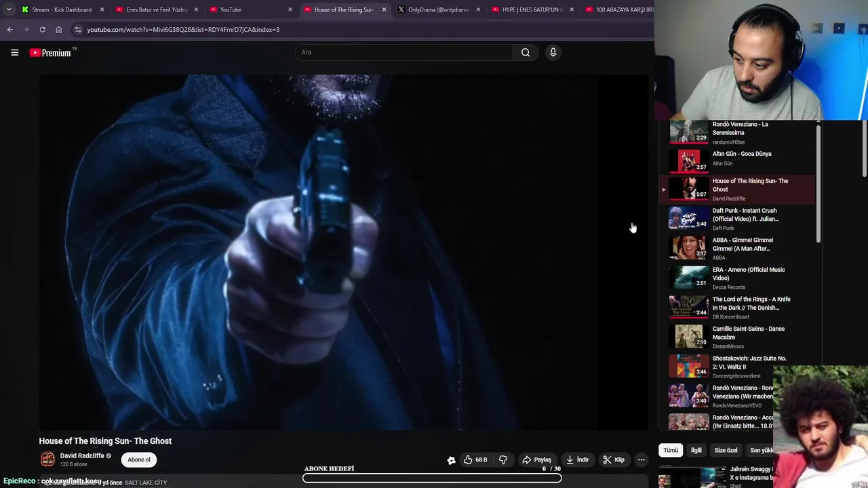Click the video title House of The Rising Sun
Screen dimensions: 868x488
point(105,441)
